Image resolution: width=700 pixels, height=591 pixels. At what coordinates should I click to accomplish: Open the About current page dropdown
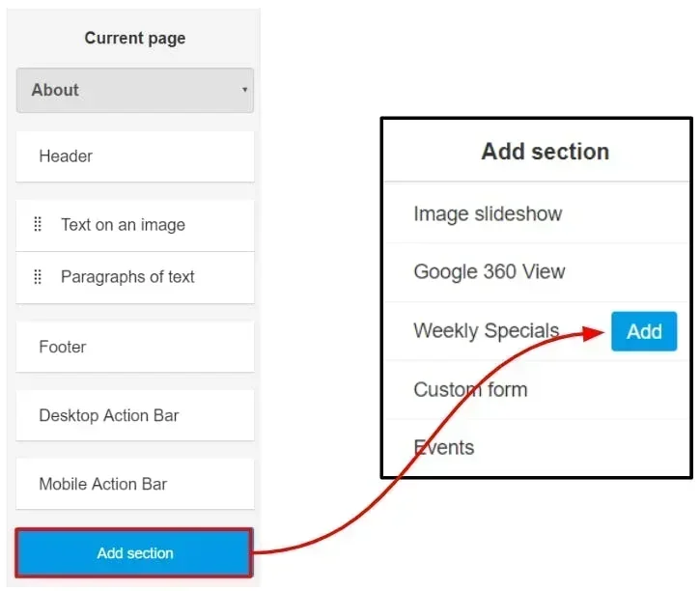point(135,90)
